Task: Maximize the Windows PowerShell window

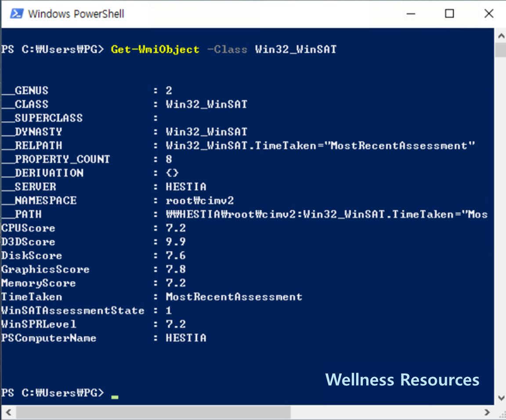Action: 449,14
